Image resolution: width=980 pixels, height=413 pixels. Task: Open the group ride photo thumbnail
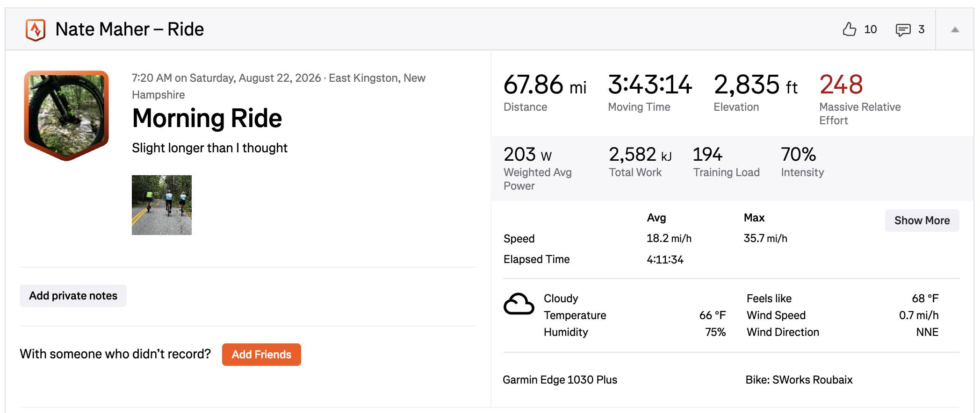tap(162, 205)
